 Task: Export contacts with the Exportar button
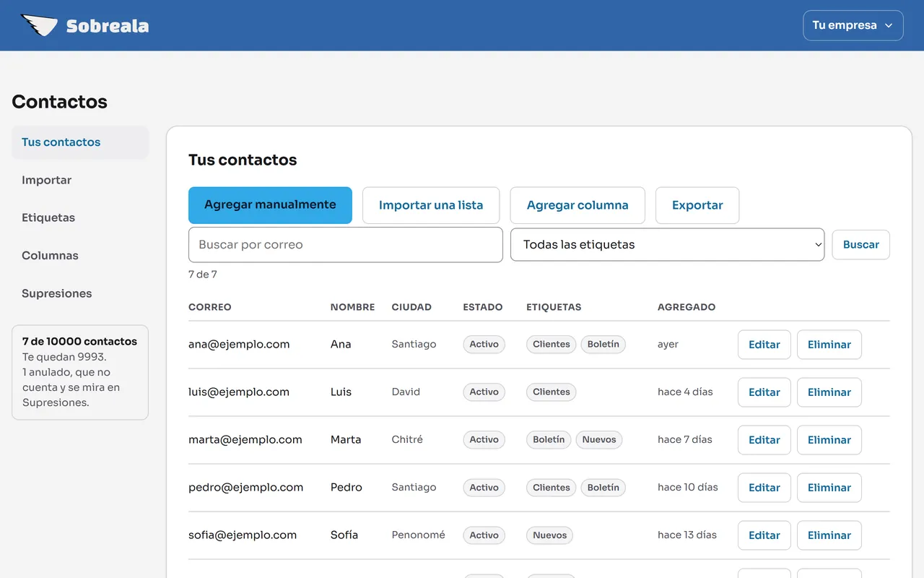(x=697, y=205)
